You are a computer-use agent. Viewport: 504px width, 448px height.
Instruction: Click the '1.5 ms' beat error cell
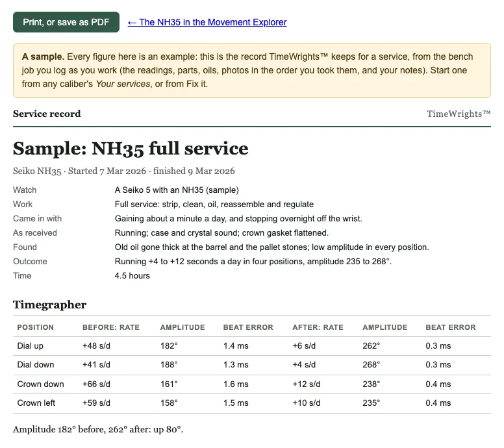point(236,403)
